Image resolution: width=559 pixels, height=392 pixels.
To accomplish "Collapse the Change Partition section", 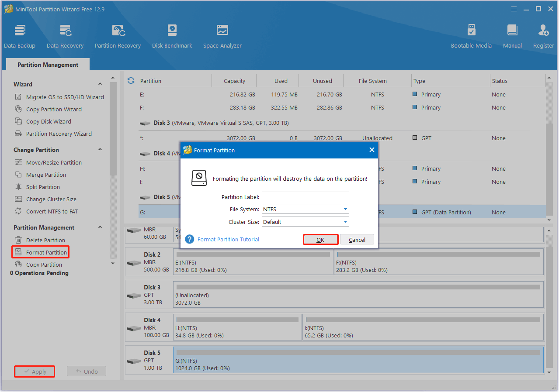I will point(100,150).
